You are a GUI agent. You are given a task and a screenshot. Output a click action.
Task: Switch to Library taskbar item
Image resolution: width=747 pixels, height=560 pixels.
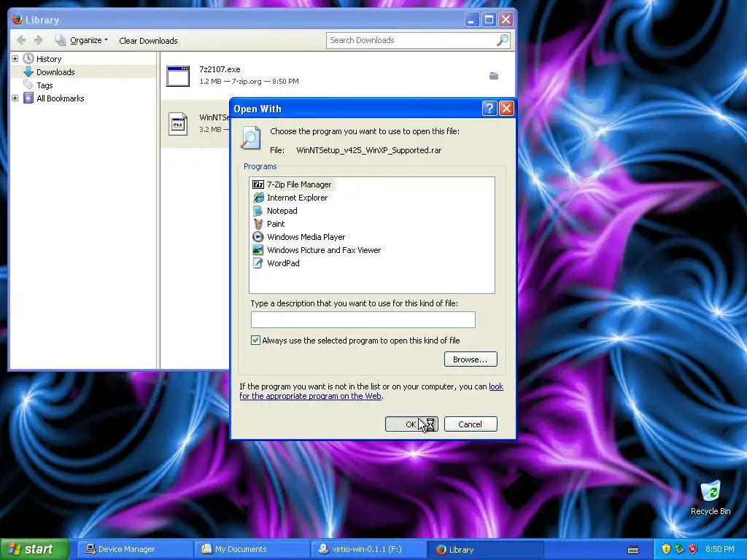click(485, 549)
